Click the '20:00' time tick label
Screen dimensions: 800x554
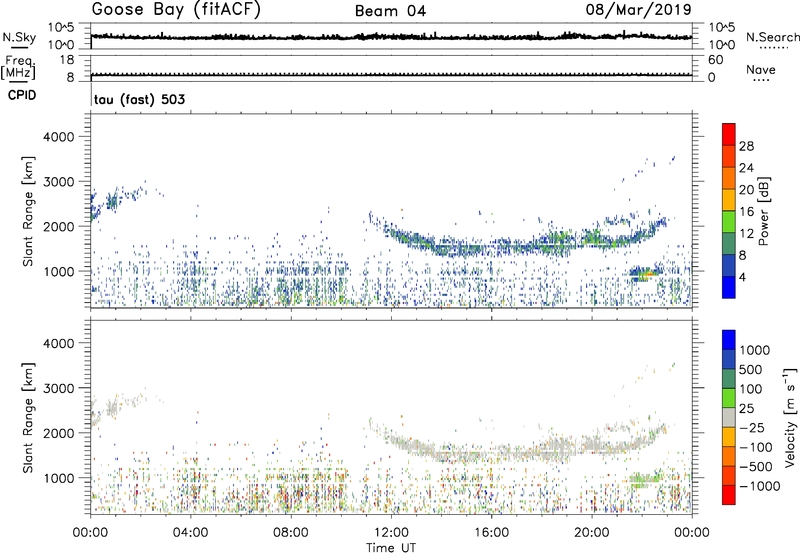pyautogui.click(x=592, y=533)
